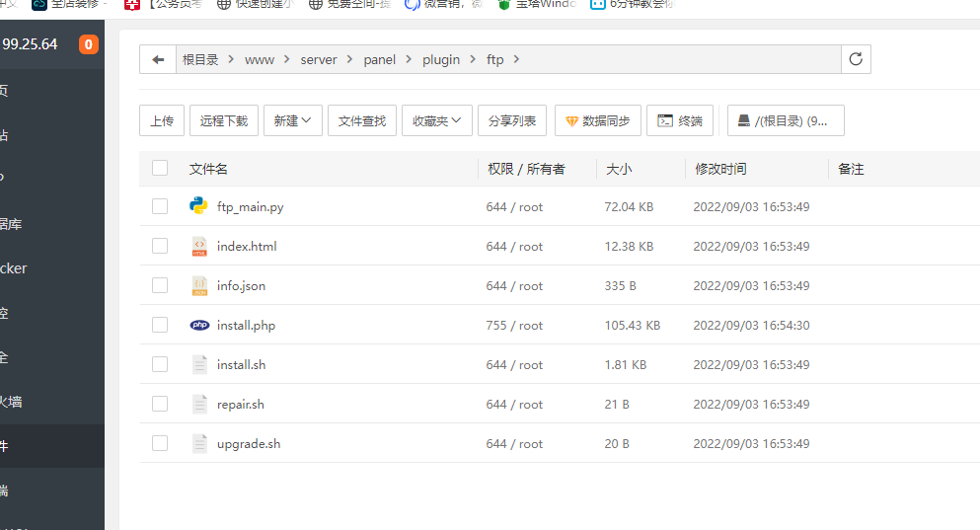Viewport: 980px width, 530px height.
Task: Navigate to plugin breadcrumb
Action: (x=440, y=59)
